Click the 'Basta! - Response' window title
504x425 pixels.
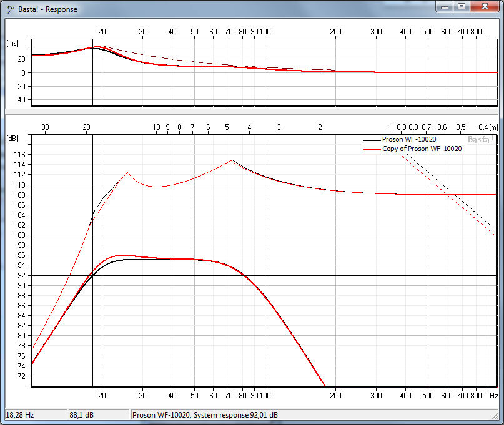47,9
